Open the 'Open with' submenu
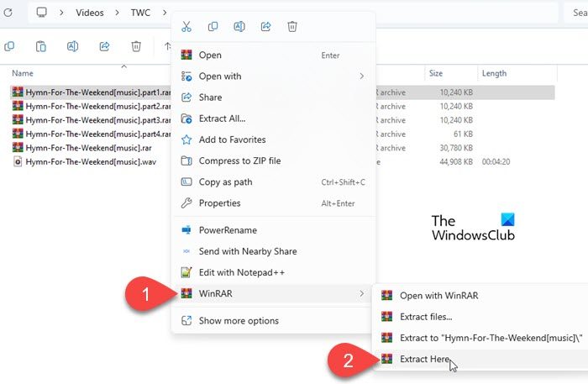Viewport: 588px width, 384px height. pyautogui.click(x=273, y=76)
